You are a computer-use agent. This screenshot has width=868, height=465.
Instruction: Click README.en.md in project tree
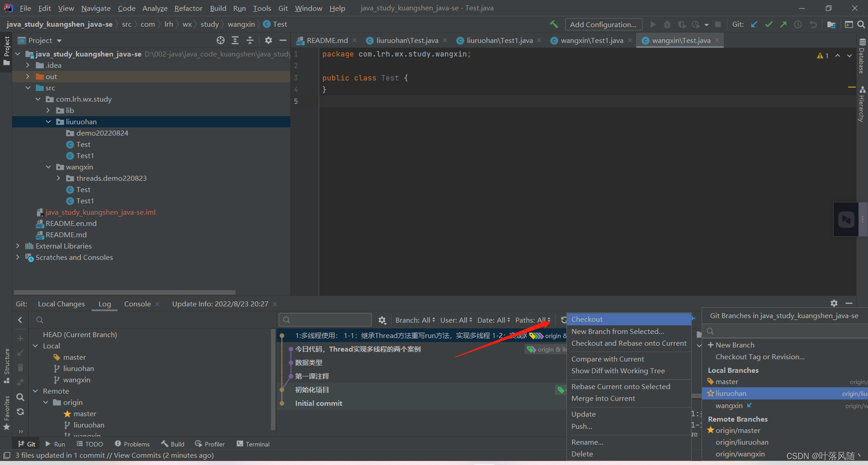coord(71,223)
